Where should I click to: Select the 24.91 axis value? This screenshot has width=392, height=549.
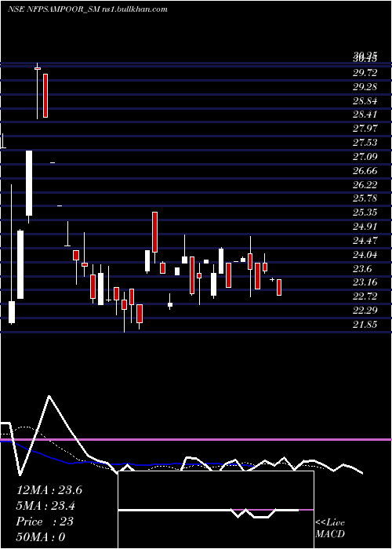[x=365, y=227]
